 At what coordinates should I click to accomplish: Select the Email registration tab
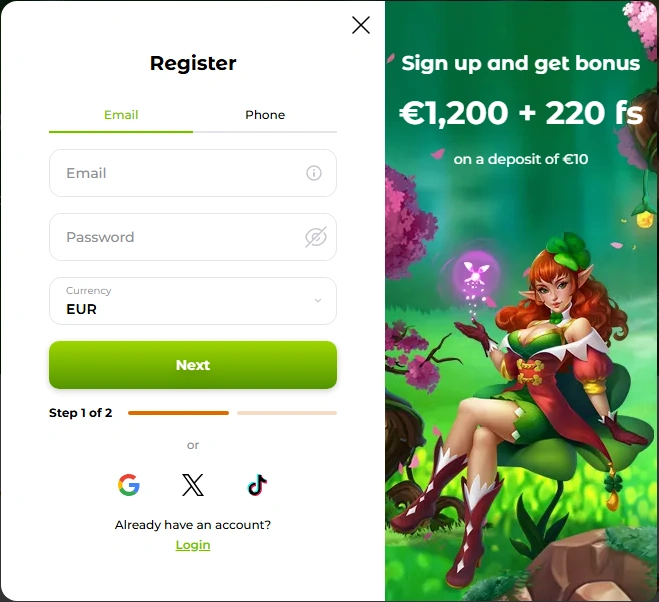pyautogui.click(x=121, y=115)
